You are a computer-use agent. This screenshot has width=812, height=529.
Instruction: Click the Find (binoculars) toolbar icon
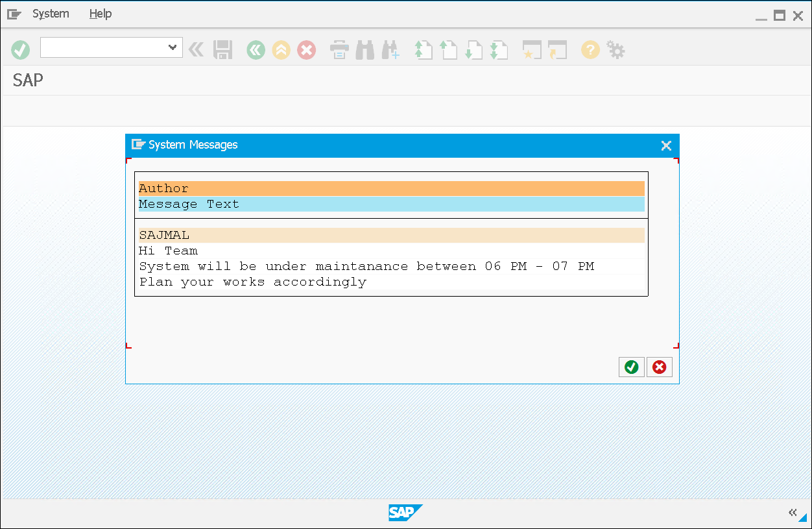click(x=364, y=49)
